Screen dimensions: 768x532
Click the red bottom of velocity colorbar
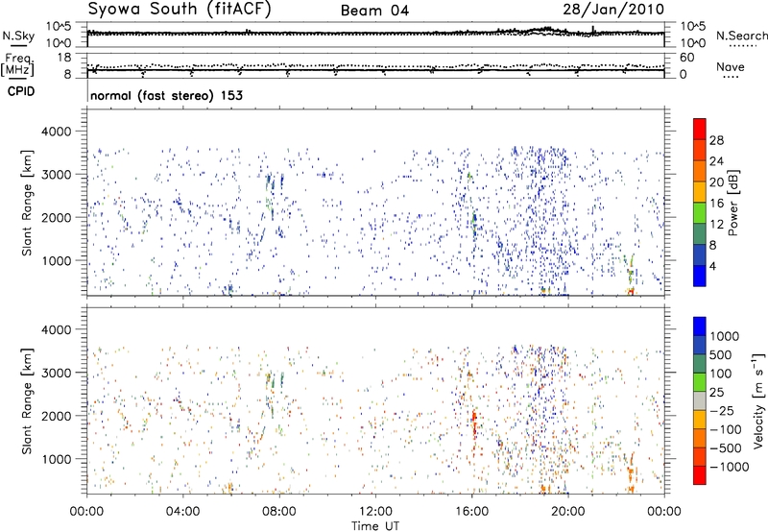coord(700,475)
